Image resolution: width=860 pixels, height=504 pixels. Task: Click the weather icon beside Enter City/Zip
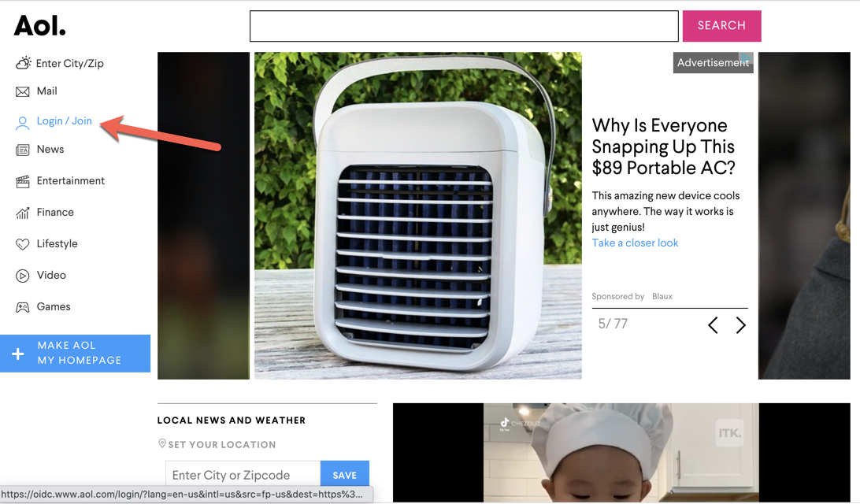pyautogui.click(x=23, y=63)
